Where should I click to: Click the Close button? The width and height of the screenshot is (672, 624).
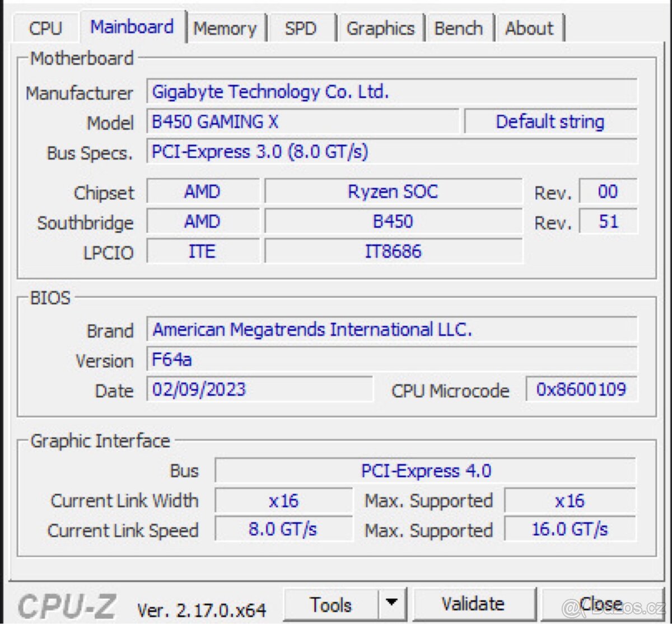603,604
